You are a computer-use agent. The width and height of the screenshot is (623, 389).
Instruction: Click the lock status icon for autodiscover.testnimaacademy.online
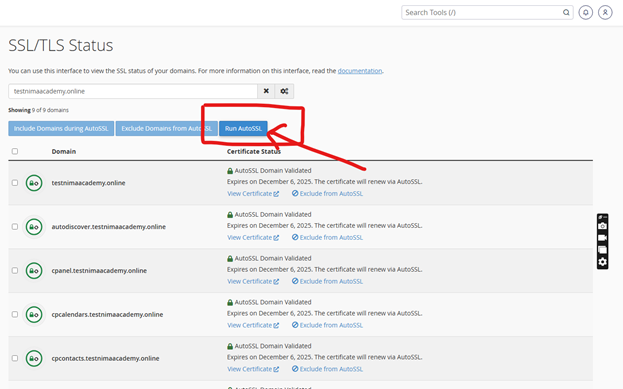point(34,226)
